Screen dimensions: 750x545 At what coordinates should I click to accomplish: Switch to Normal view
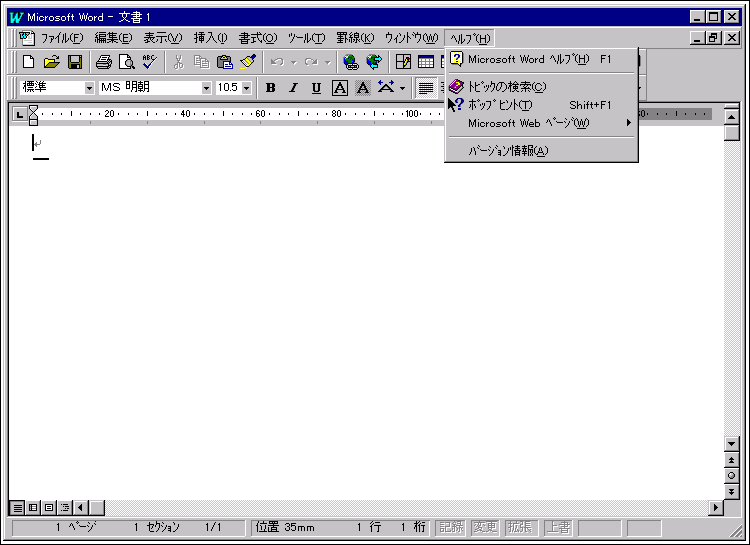click(x=17, y=508)
